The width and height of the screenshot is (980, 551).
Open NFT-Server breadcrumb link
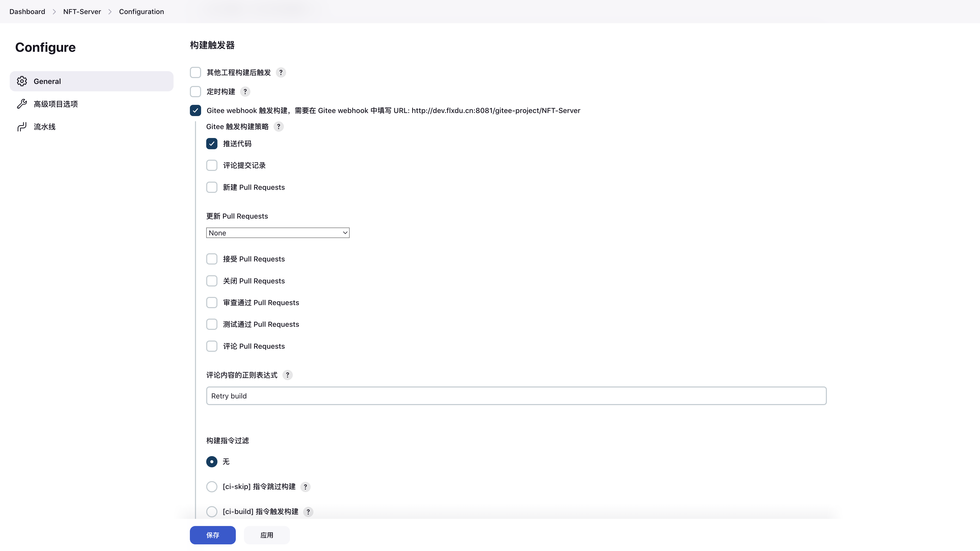(82, 12)
